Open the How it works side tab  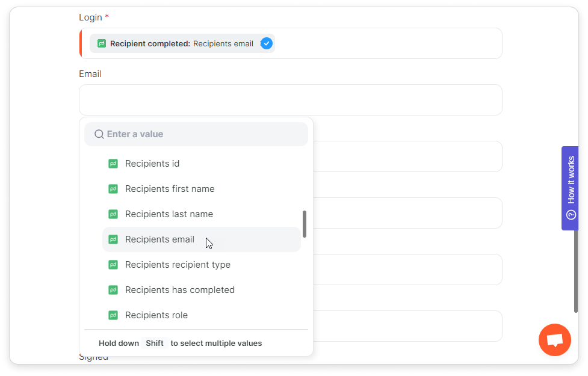pyautogui.click(x=570, y=188)
